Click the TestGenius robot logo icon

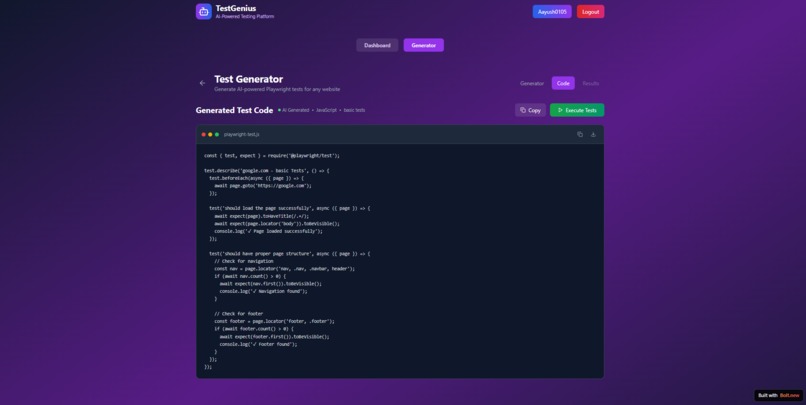coord(204,11)
